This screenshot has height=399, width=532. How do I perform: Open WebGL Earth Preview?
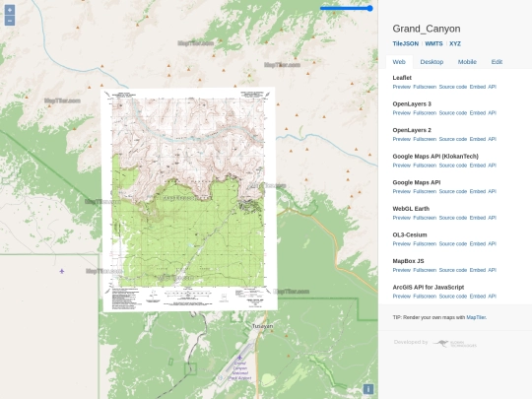click(402, 218)
